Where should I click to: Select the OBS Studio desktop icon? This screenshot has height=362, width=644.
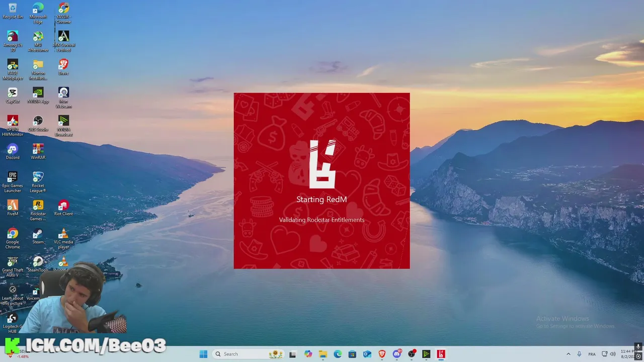tap(38, 123)
